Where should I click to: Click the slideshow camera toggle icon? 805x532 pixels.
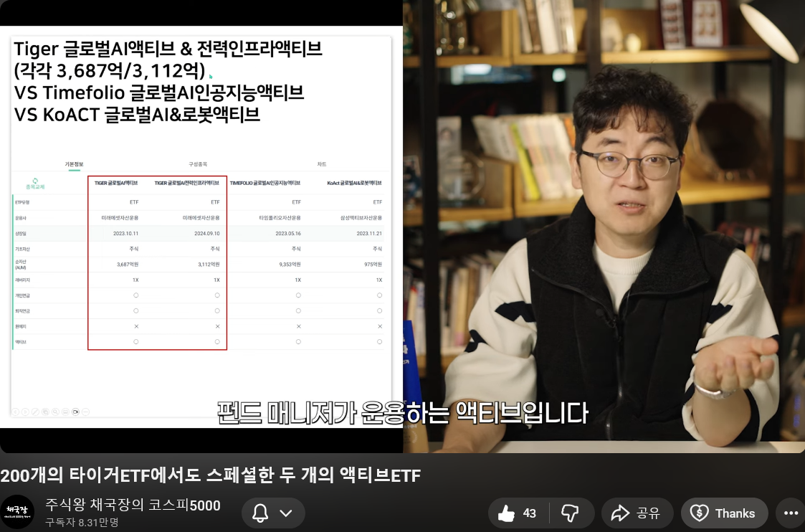pos(75,412)
